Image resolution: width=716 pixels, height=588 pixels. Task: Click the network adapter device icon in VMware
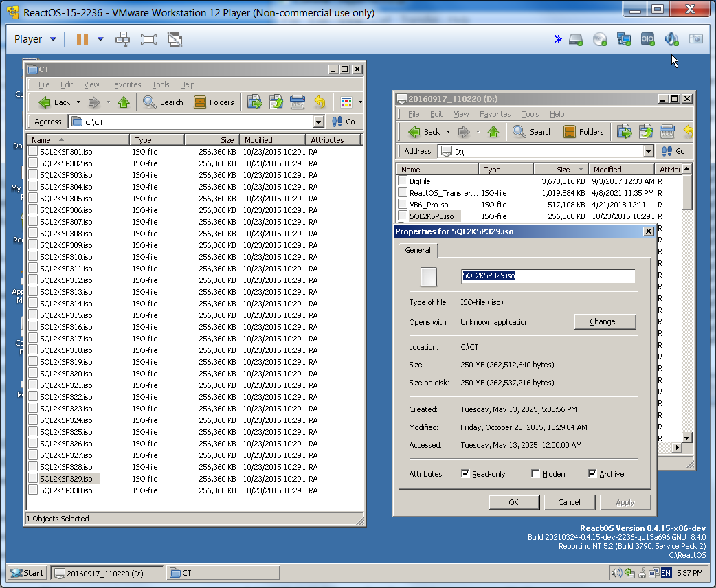pyautogui.click(x=624, y=40)
